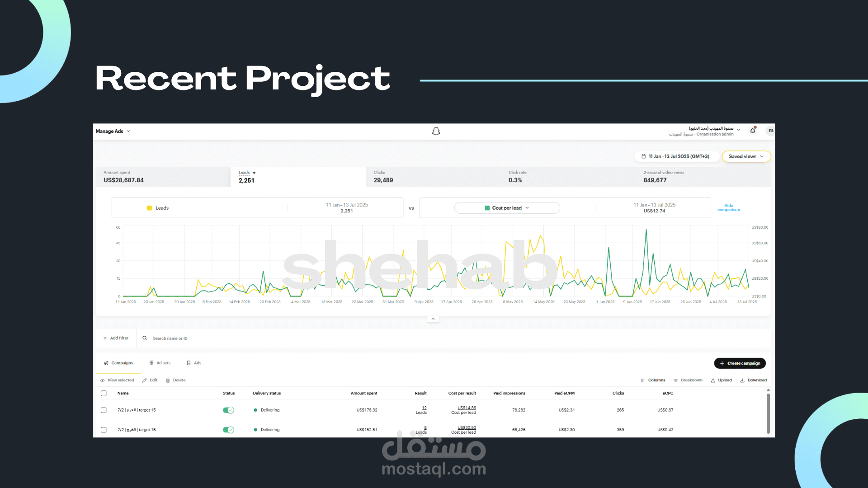Click the Add Filter icon
The width and height of the screenshot is (868, 488).
tap(105, 338)
